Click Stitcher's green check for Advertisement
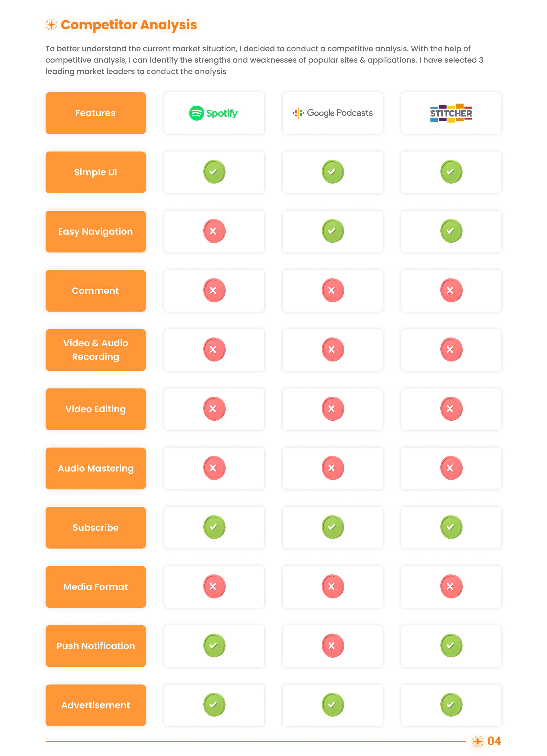The image size is (547, 756). [x=451, y=705]
